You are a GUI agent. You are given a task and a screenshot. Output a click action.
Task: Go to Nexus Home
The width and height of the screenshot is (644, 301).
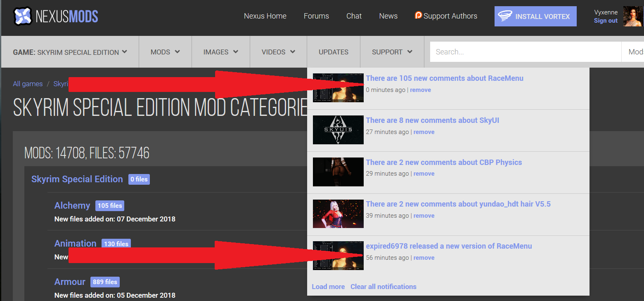click(265, 16)
